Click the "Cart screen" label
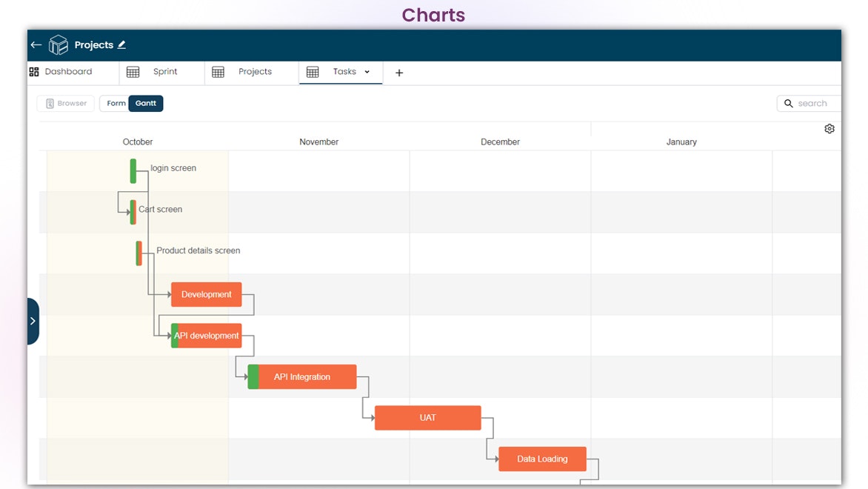Viewport: 868px width, 489px height. [x=161, y=210]
